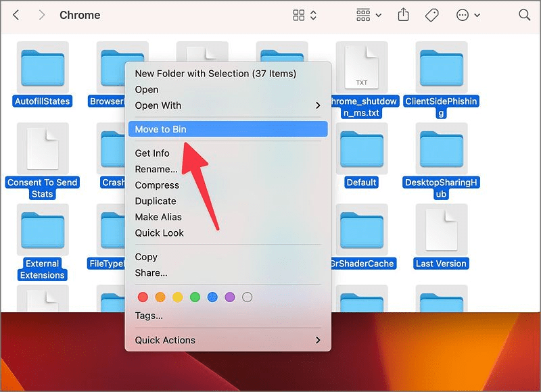Click the Tags… menu entry
Viewport: 541px width, 392px height.
click(149, 316)
